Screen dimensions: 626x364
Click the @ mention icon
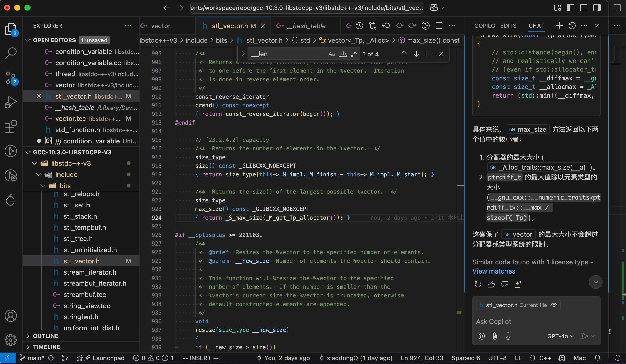pos(482,336)
